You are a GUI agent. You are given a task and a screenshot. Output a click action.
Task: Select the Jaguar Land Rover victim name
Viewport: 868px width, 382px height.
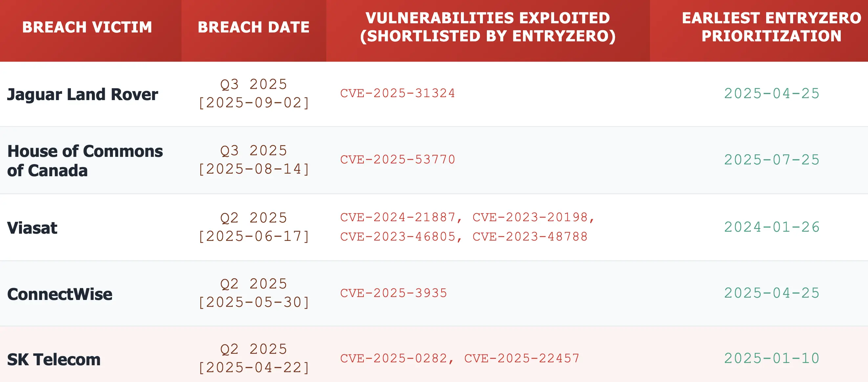(82, 94)
